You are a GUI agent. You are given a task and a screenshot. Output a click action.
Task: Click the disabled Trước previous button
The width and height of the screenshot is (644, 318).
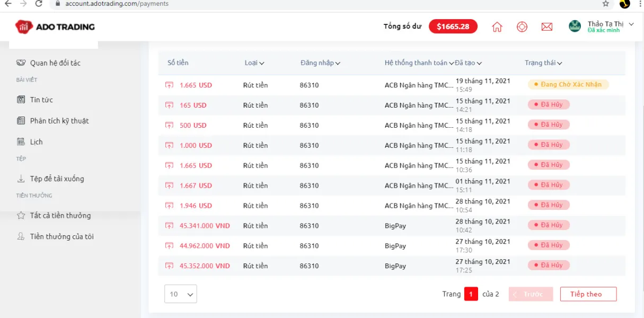(x=531, y=294)
